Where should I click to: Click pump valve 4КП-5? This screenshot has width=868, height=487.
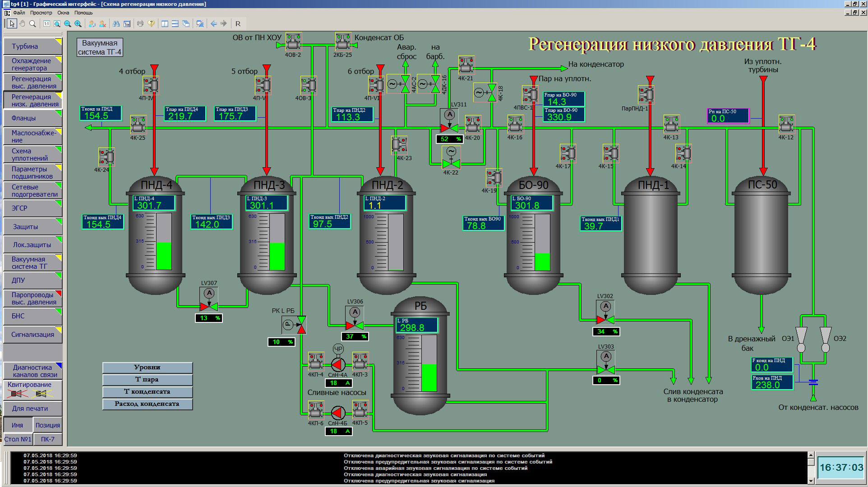click(360, 409)
